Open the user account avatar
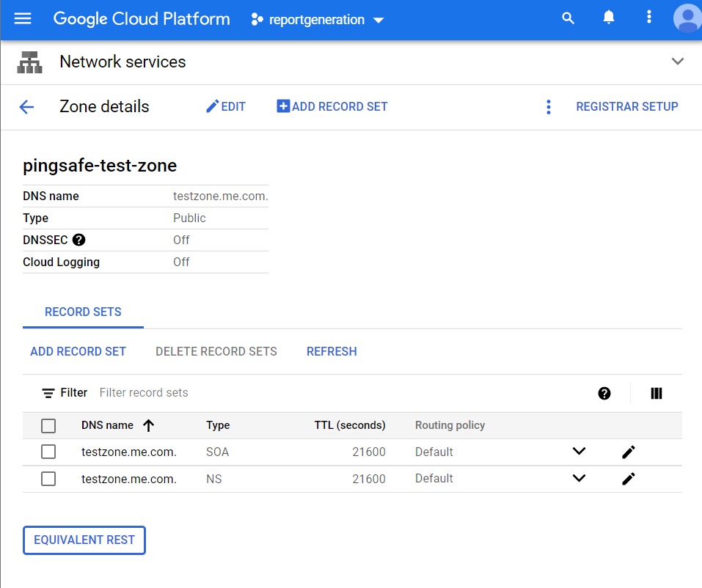Screen dimensions: 702x588 click(x=687, y=19)
